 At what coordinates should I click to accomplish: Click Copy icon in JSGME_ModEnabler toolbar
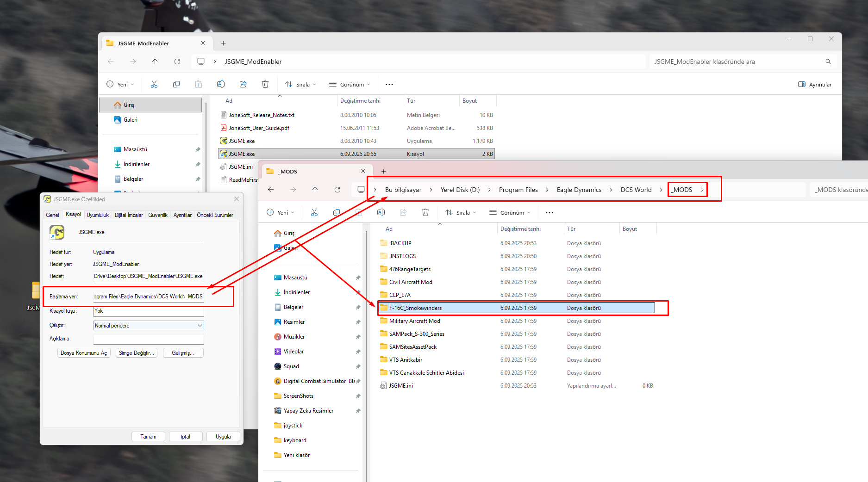(176, 84)
